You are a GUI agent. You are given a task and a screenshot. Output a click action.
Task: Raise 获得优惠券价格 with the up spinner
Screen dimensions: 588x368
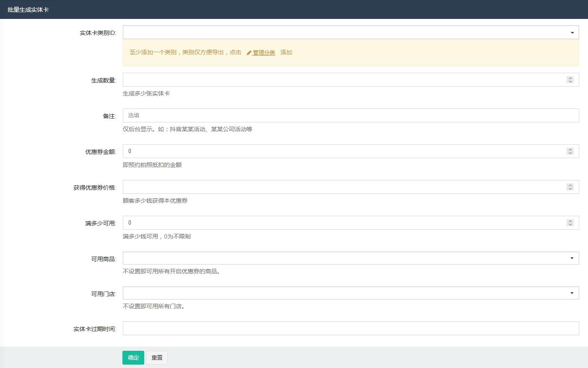point(570,185)
